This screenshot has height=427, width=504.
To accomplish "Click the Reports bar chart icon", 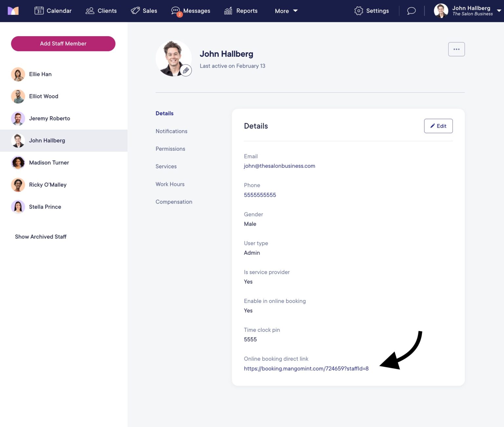I will click(x=228, y=11).
